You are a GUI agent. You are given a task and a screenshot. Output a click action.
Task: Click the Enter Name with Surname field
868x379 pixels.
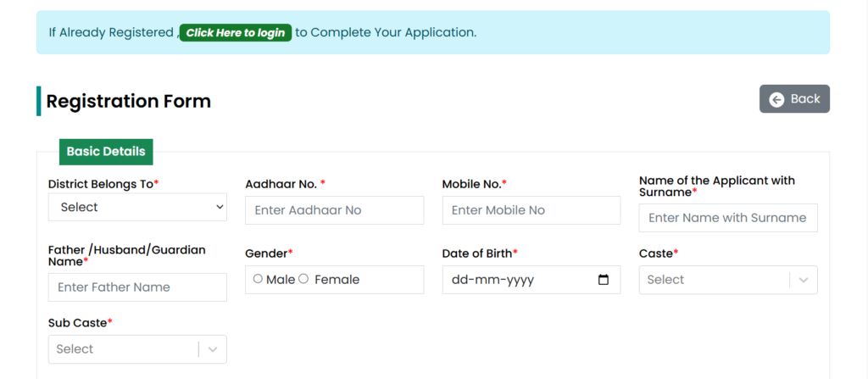point(728,218)
